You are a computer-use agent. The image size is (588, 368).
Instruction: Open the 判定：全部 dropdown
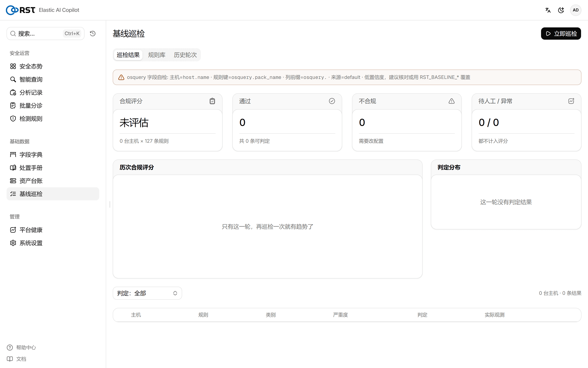[x=147, y=293]
